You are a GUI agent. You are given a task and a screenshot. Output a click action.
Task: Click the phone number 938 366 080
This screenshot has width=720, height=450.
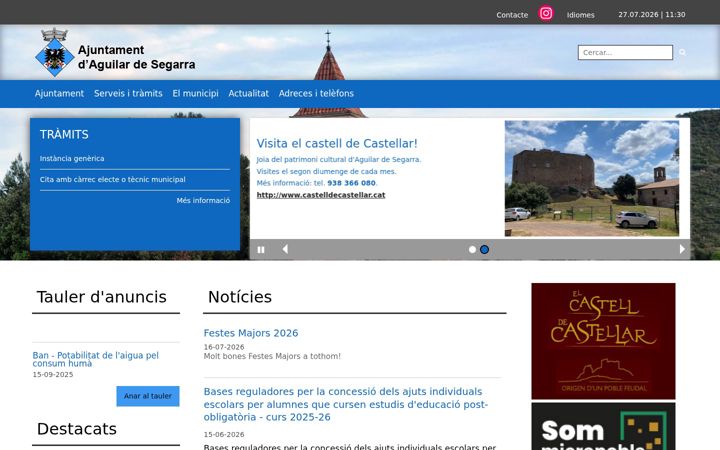point(351,183)
